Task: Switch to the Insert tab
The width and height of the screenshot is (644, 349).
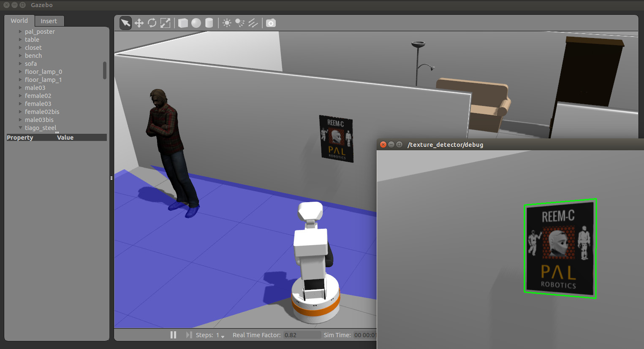Action: point(49,21)
